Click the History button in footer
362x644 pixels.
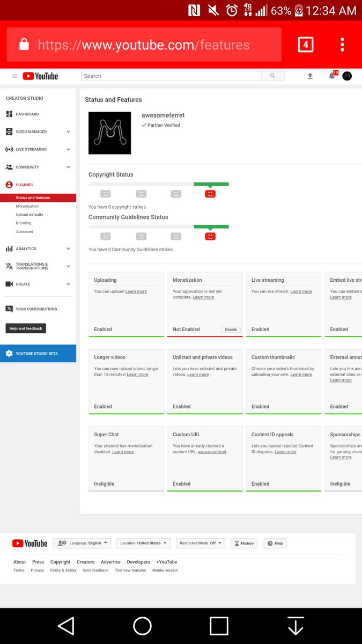pos(244,543)
